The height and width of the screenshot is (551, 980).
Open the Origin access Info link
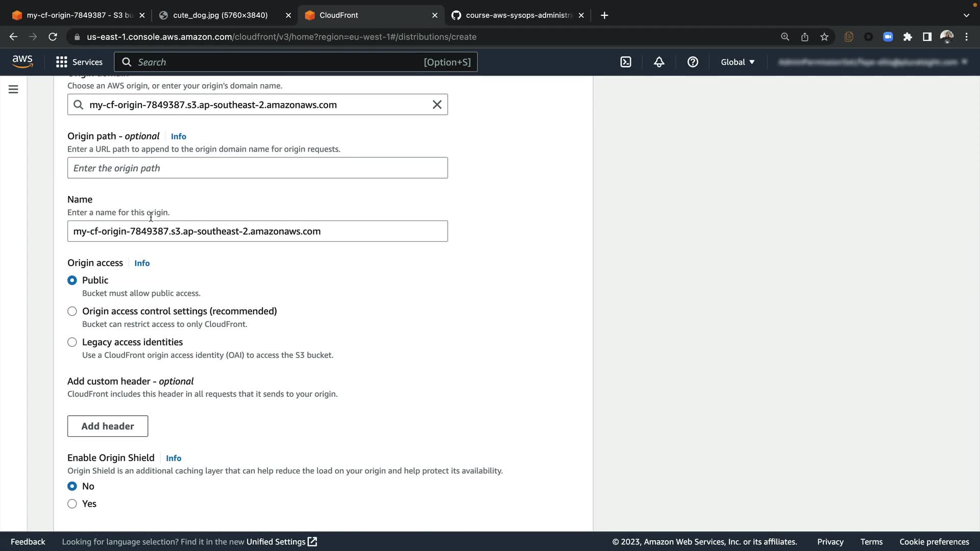(142, 263)
